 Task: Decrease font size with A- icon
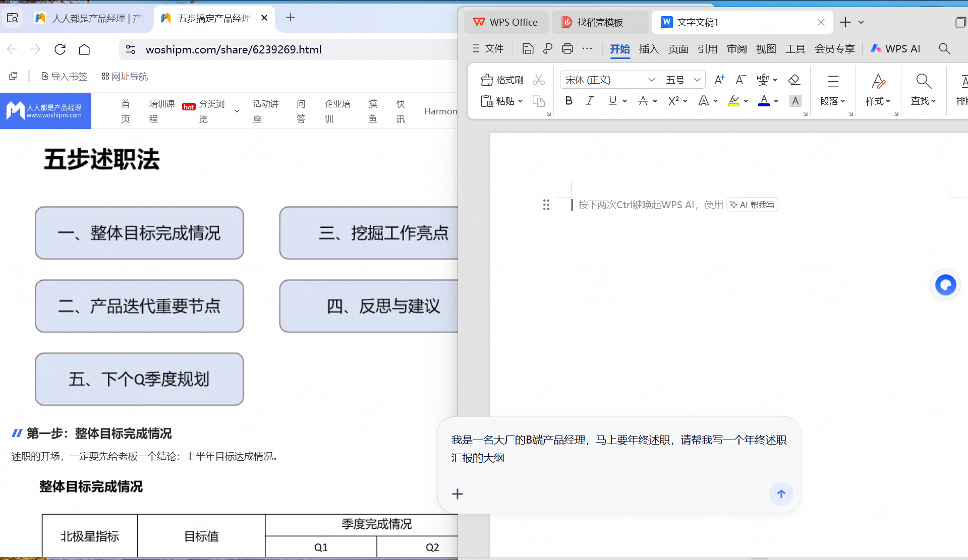pyautogui.click(x=741, y=80)
